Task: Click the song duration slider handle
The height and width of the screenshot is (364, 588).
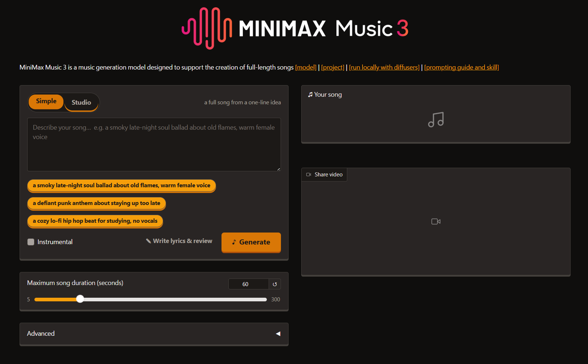Action: coord(80,299)
